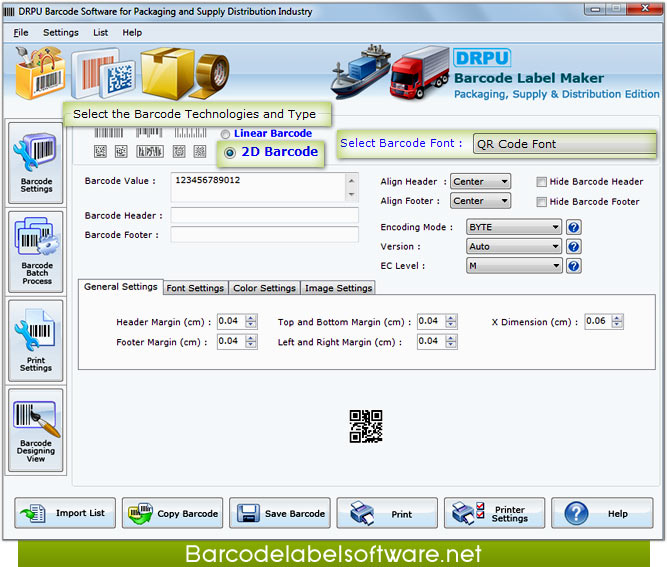Screen dimensions: 667x567
Task: Open Printer Settings button
Action: [x=494, y=513]
